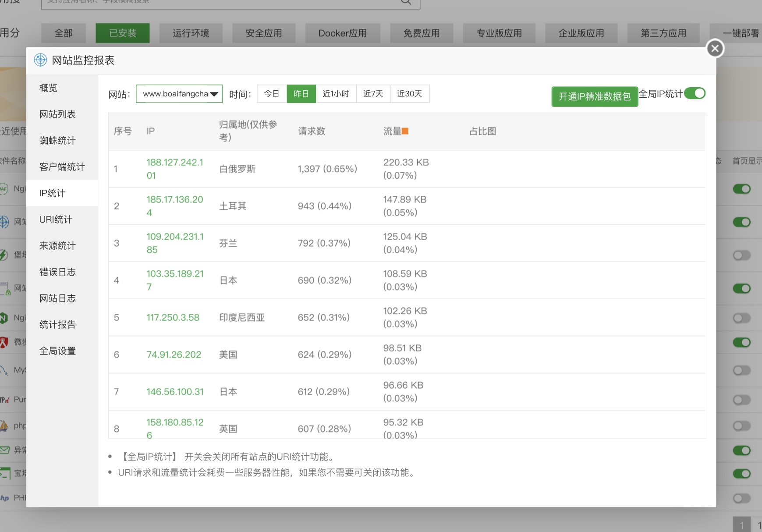The width and height of the screenshot is (762, 532).
Task: Click the Pure-Ftpd app icon in background list
Action: pos(5,400)
